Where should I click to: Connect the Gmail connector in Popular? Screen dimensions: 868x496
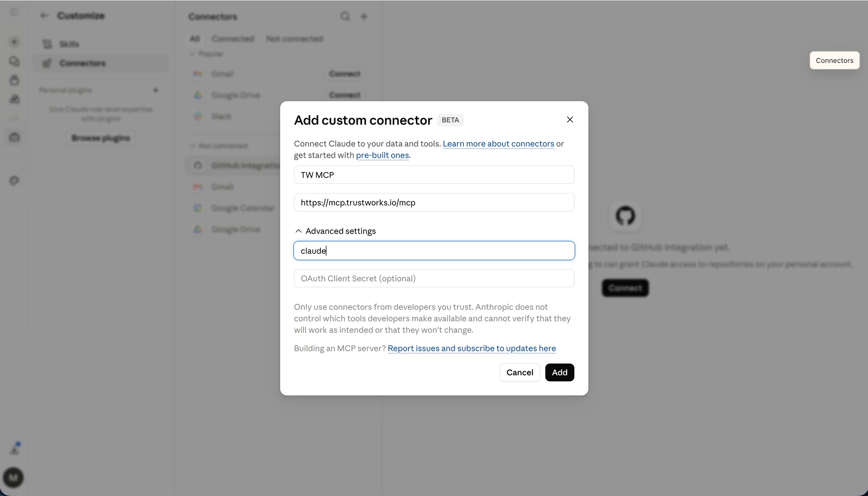tap(345, 74)
